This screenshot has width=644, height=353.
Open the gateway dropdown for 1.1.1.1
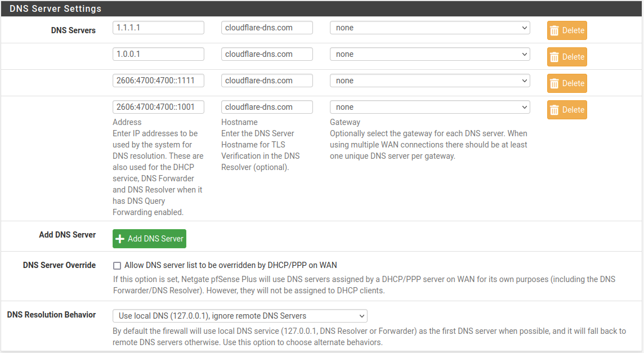pos(430,28)
